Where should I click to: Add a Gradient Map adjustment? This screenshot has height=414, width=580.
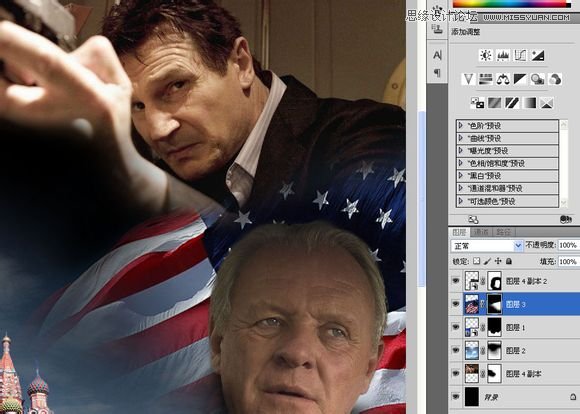pos(529,103)
